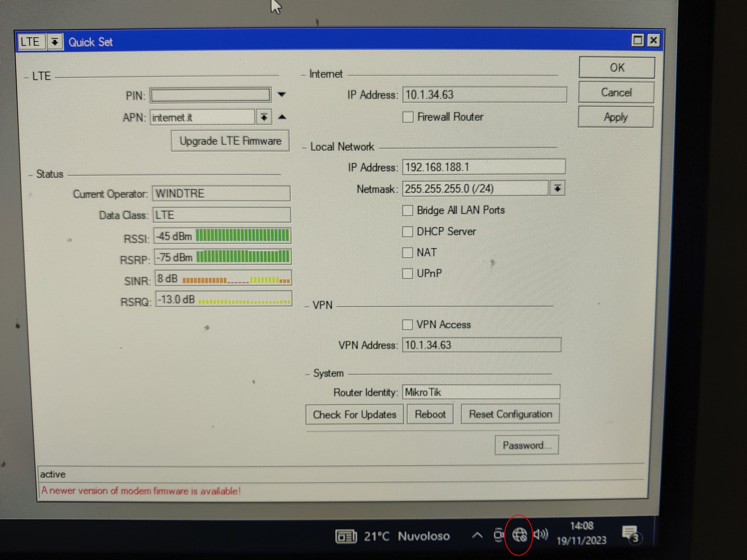747x560 pixels.
Task: Open the LTE quick set mode dropdown
Action: click(55, 42)
